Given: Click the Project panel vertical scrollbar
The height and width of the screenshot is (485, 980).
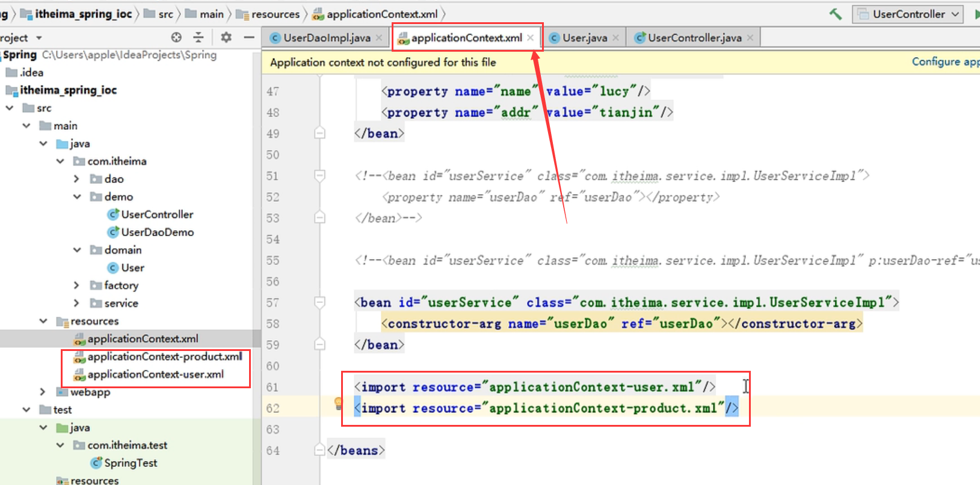Looking at the screenshot, I should point(257,198).
